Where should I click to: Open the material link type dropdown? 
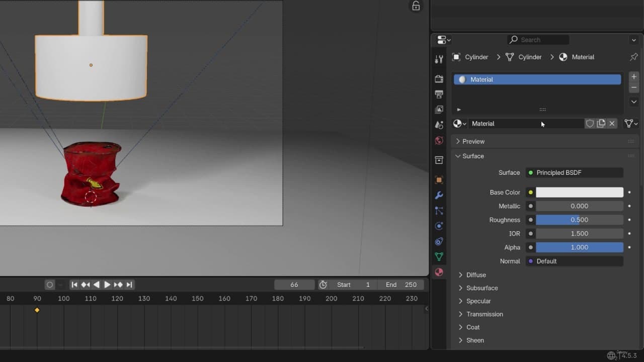click(631, 124)
